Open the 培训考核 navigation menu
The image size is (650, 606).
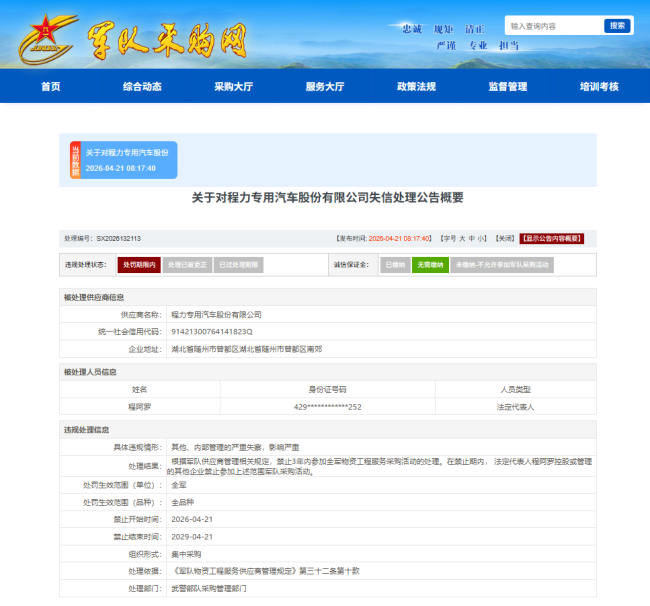(x=599, y=87)
